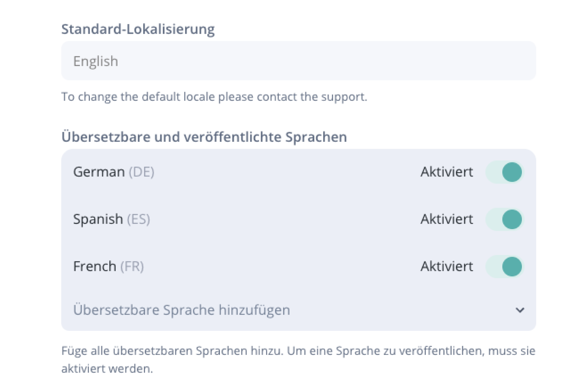Deactivate the French (FR) toggle

tap(504, 266)
